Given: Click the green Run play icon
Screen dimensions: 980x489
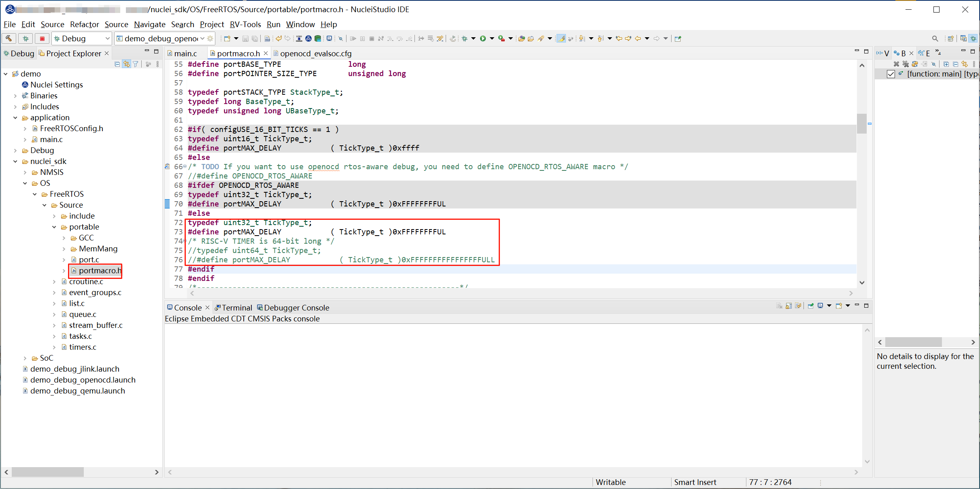Looking at the screenshot, I should [483, 38].
